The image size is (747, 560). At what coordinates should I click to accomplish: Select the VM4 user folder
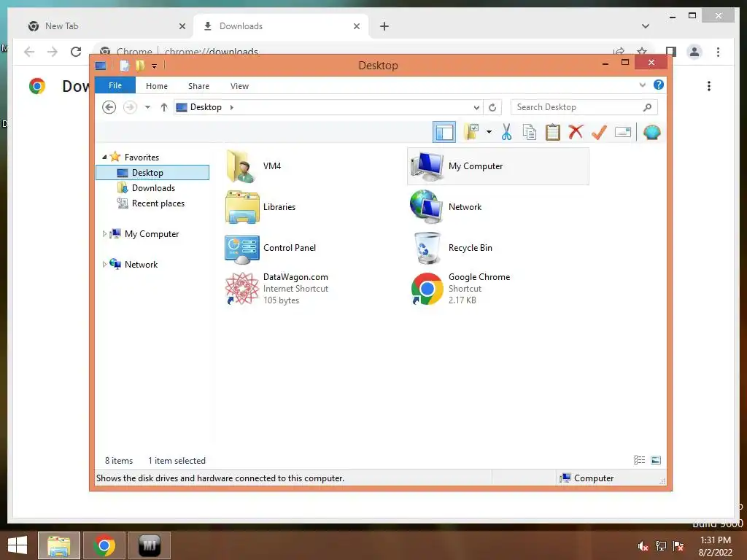point(255,166)
